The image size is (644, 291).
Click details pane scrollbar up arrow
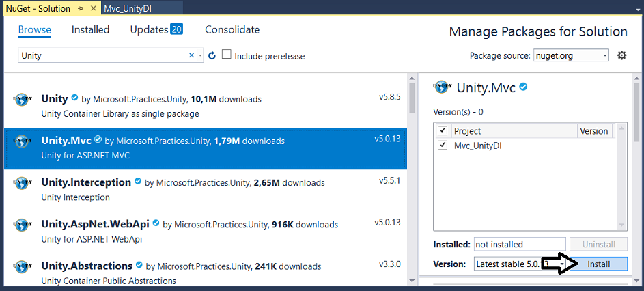[636, 78]
